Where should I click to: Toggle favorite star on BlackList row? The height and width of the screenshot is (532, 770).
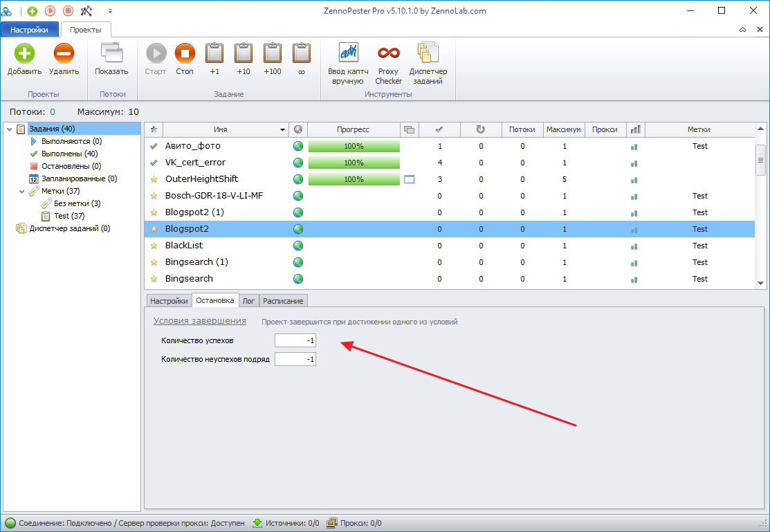(154, 246)
